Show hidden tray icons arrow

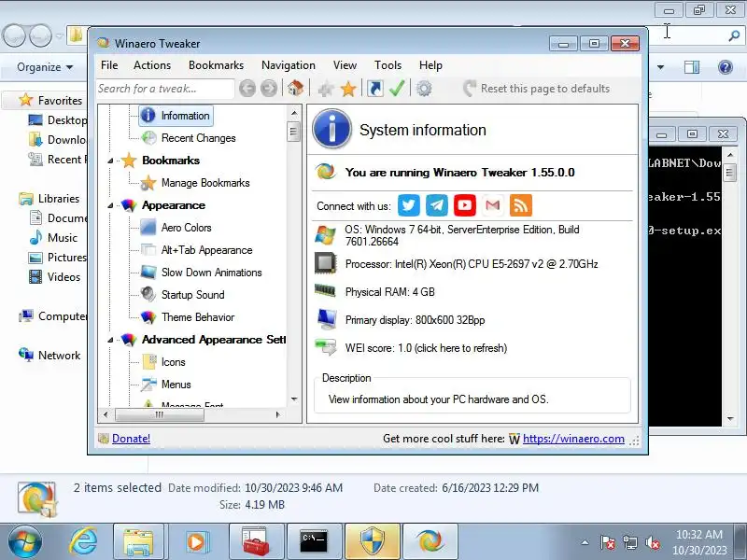585,542
